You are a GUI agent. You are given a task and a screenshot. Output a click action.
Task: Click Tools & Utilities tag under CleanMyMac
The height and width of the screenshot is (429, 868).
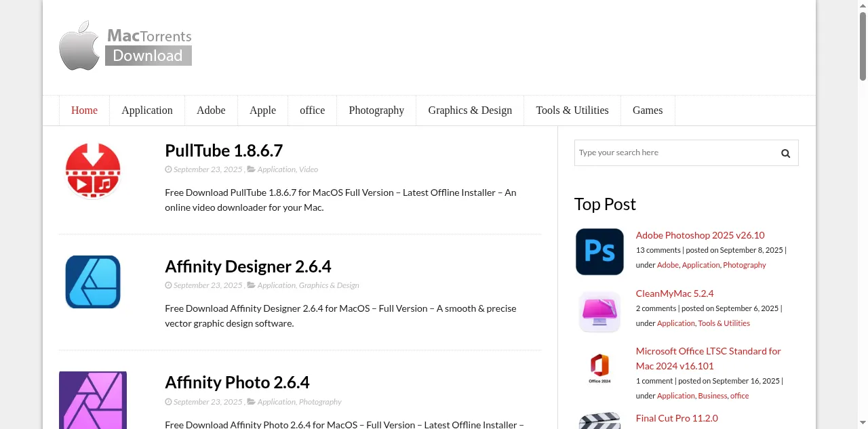point(724,323)
